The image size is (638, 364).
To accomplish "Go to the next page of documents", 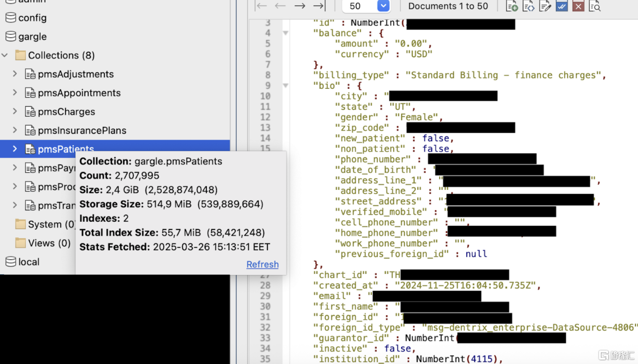I will (x=300, y=6).
